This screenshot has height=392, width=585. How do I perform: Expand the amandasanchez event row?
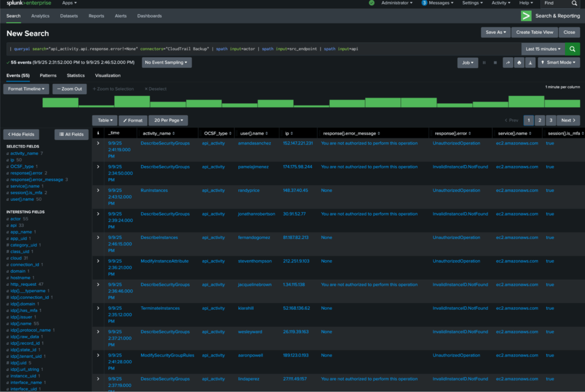coord(98,143)
